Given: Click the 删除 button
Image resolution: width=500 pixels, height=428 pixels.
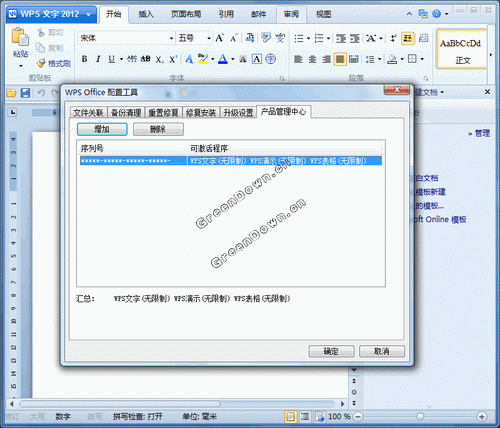Looking at the screenshot, I should pos(158,129).
